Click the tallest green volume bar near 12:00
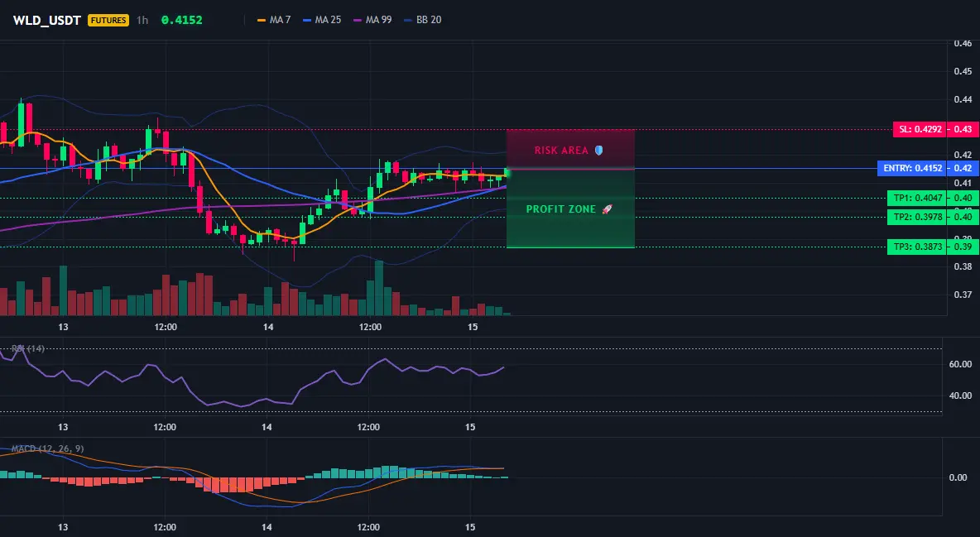Image resolution: width=980 pixels, height=537 pixels. pyautogui.click(x=379, y=288)
